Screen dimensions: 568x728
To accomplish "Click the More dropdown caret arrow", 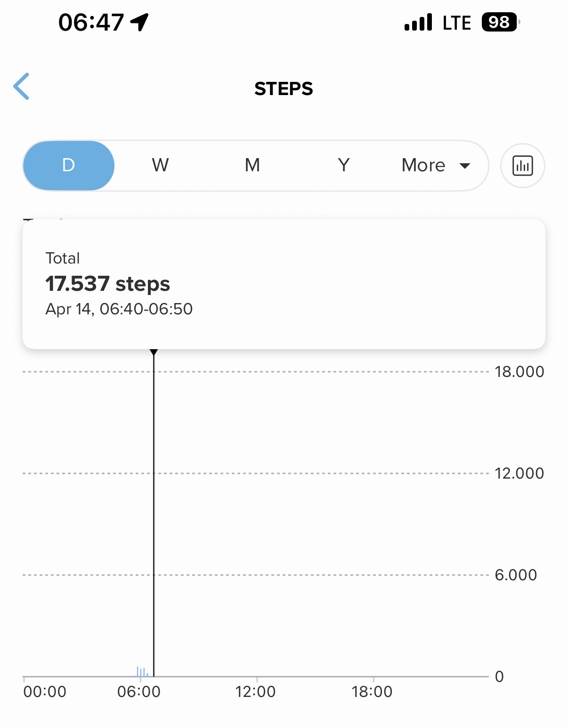I will pos(465,166).
